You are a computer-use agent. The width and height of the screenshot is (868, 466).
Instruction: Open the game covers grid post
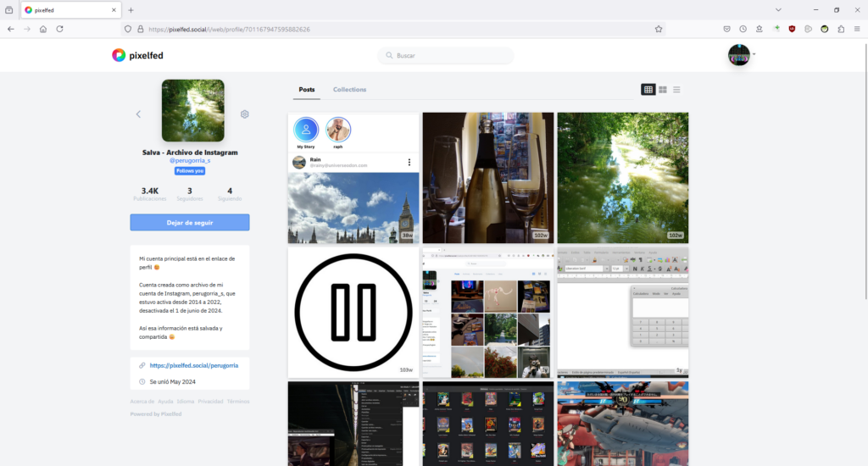488,424
